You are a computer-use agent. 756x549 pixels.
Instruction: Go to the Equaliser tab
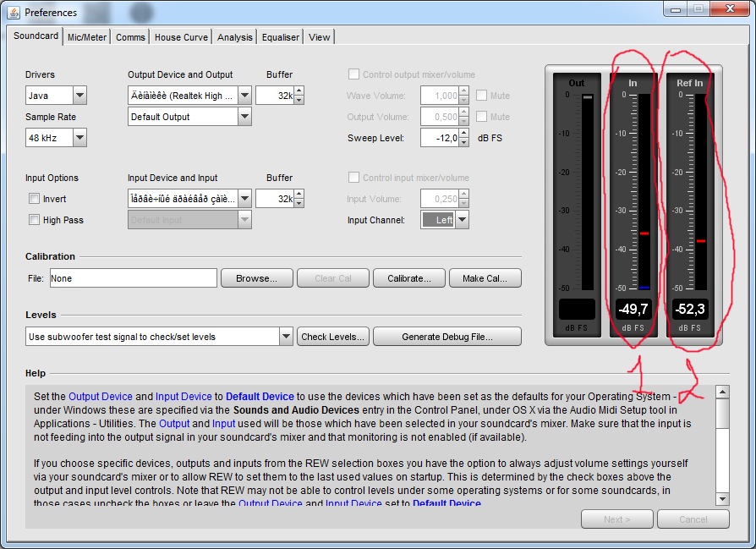281,37
